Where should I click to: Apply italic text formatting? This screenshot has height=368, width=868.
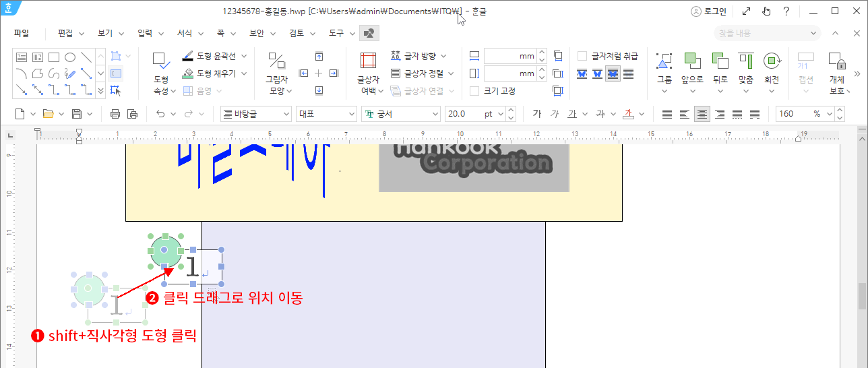click(554, 114)
